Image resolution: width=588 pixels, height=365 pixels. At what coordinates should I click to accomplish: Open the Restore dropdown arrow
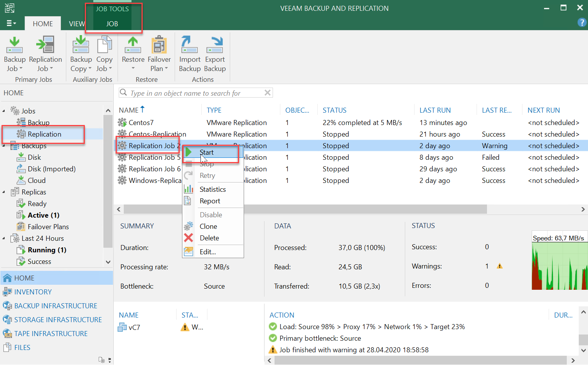coord(133,69)
